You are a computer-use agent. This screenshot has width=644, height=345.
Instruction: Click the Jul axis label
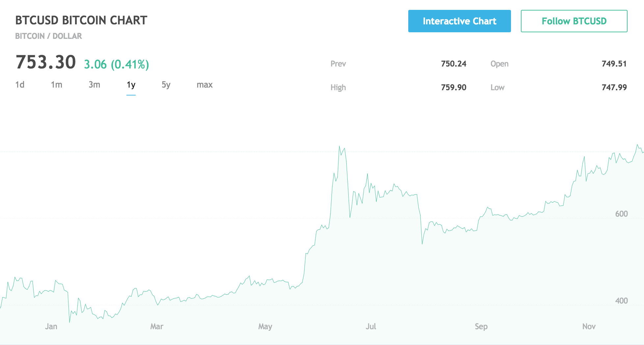(371, 326)
